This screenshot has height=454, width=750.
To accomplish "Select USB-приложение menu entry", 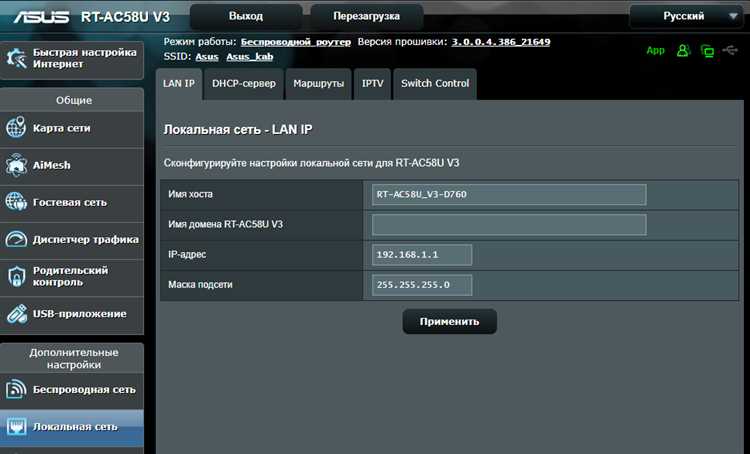I will [x=72, y=314].
